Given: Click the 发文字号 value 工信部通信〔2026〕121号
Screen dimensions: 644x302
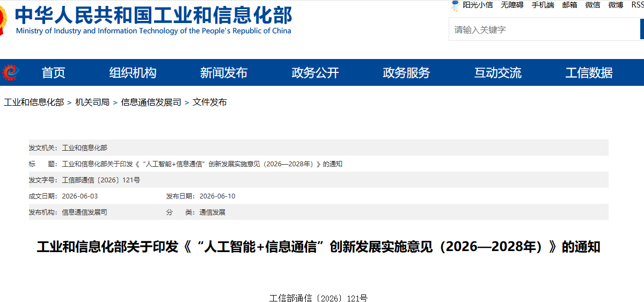Looking at the screenshot, I should pos(101,180).
